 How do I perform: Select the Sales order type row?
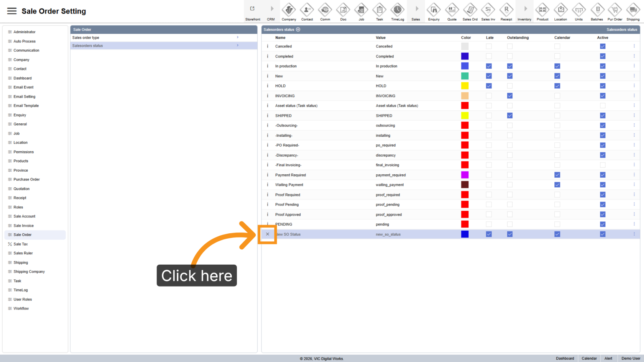pyautogui.click(x=164, y=38)
